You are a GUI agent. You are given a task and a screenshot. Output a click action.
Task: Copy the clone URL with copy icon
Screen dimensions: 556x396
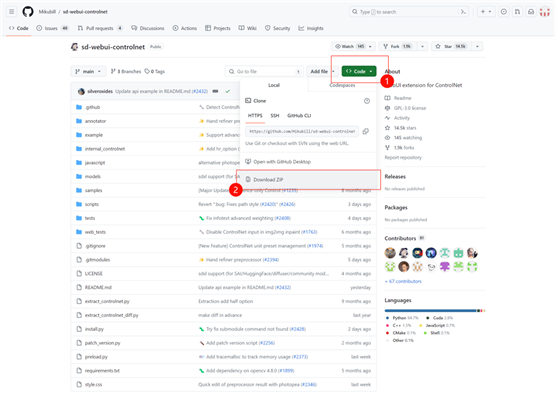pyautogui.click(x=366, y=131)
